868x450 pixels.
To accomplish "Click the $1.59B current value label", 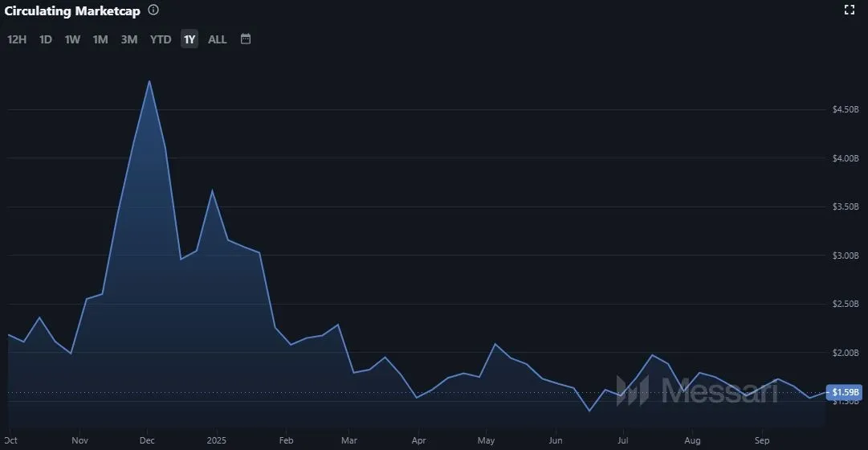I will click(846, 393).
